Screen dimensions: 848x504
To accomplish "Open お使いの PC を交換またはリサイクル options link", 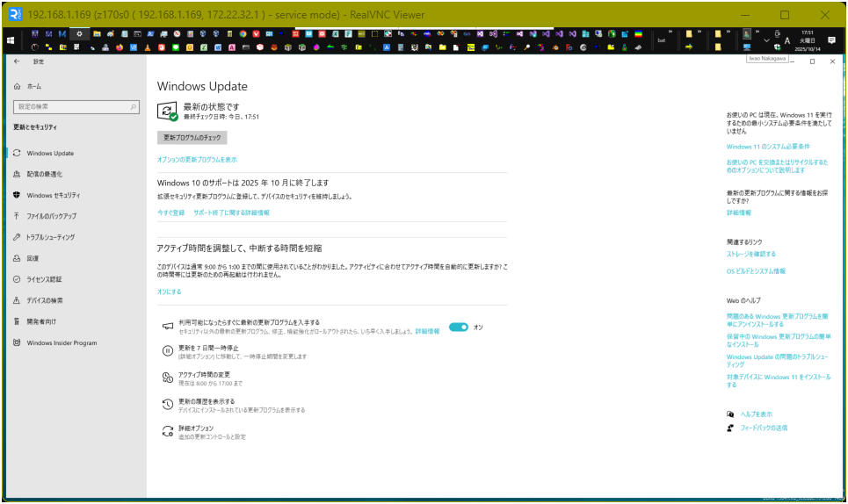I will [777, 166].
